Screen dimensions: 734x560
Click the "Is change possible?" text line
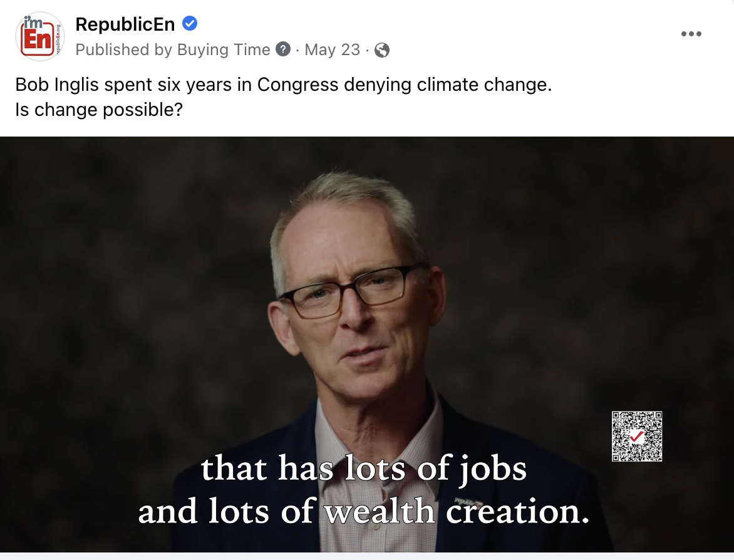[x=99, y=110]
